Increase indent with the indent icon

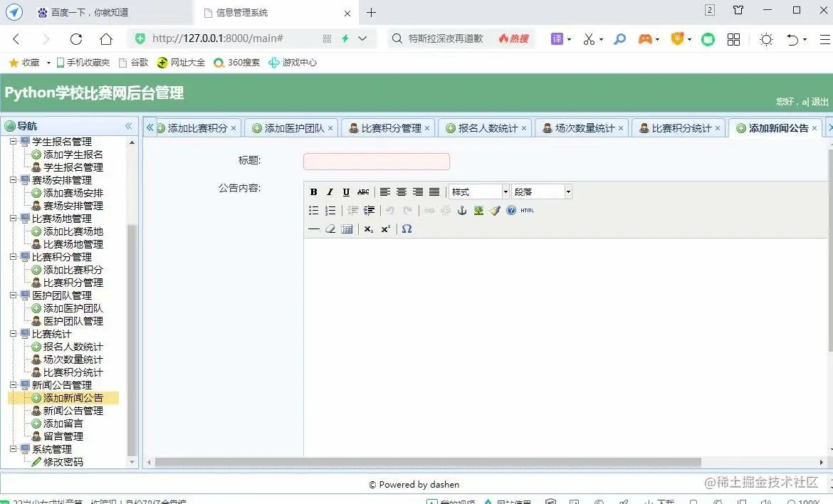(369, 210)
